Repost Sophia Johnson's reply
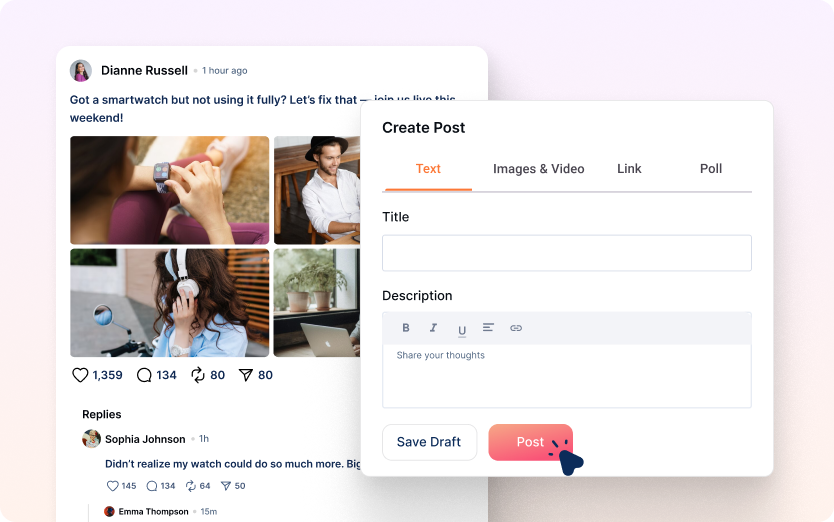The height and width of the screenshot is (522, 834). (191, 486)
